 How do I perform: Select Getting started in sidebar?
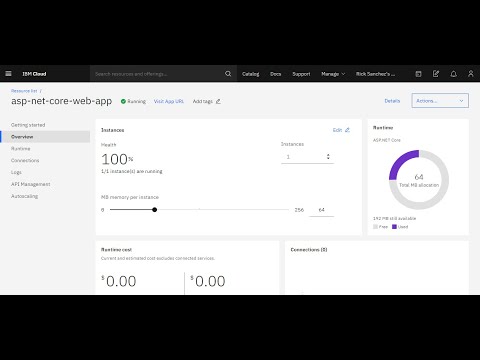pos(28,125)
